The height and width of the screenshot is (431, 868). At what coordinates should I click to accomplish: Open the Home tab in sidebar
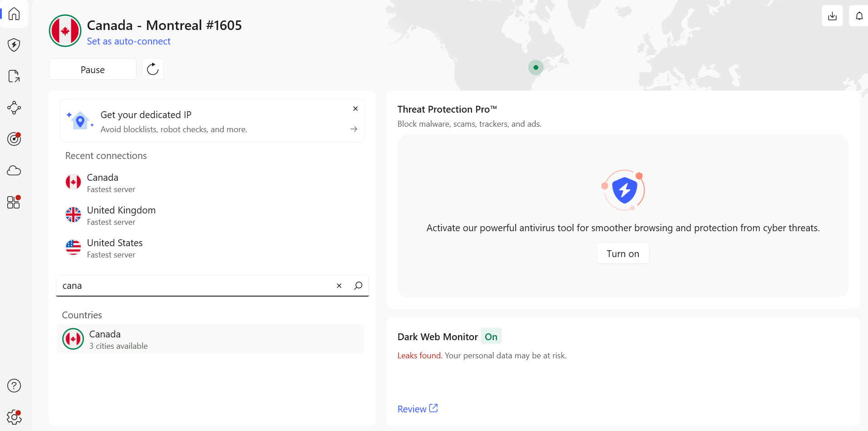pos(14,14)
